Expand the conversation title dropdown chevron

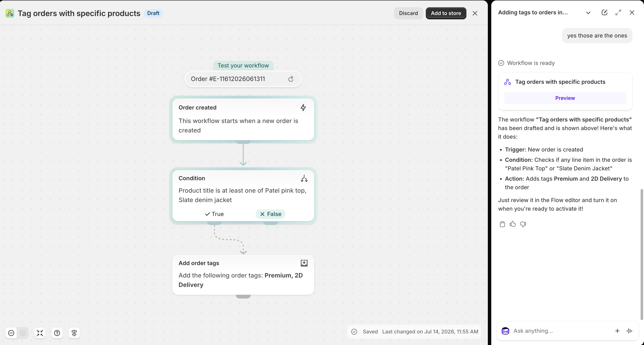[x=588, y=13]
